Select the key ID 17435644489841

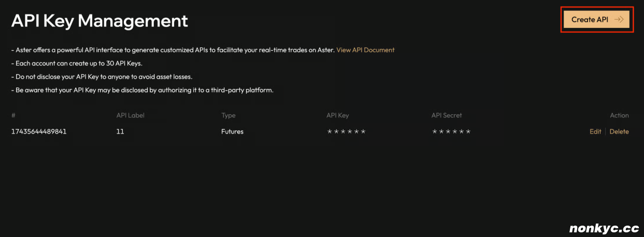pyautogui.click(x=39, y=131)
